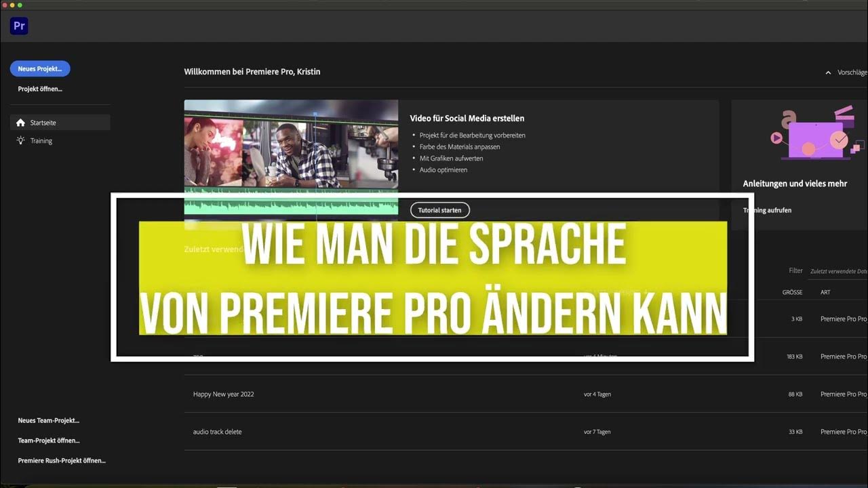868x488 pixels.
Task: Click the 'vor 4 Tagen' date cell
Action: point(597,394)
